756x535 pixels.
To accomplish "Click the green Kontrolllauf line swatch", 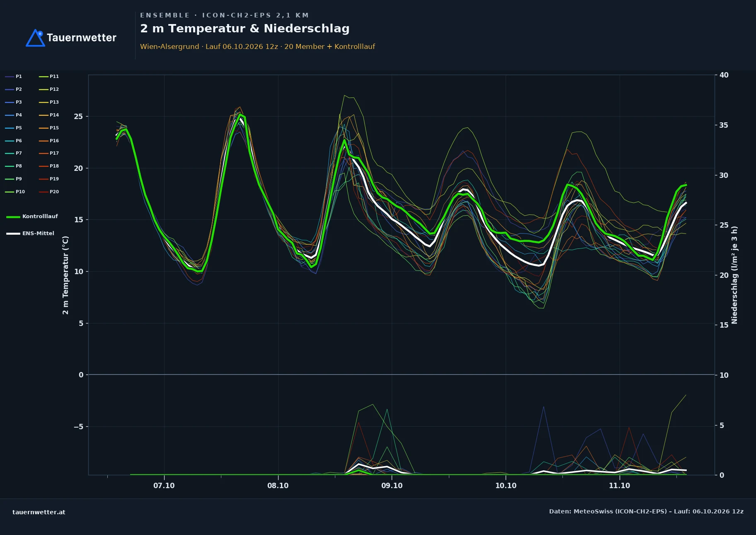I will click(x=13, y=217).
